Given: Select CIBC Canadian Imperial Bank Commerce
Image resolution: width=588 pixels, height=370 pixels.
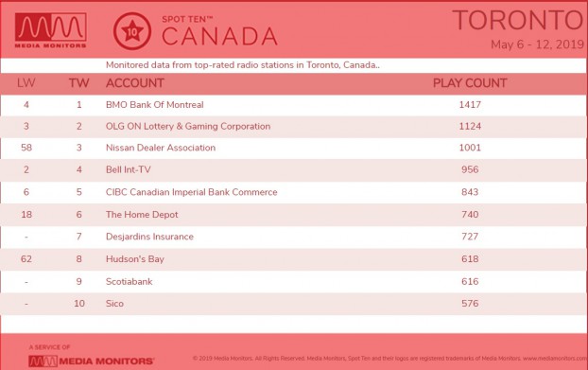Looking at the screenshot, I should pos(192,192).
